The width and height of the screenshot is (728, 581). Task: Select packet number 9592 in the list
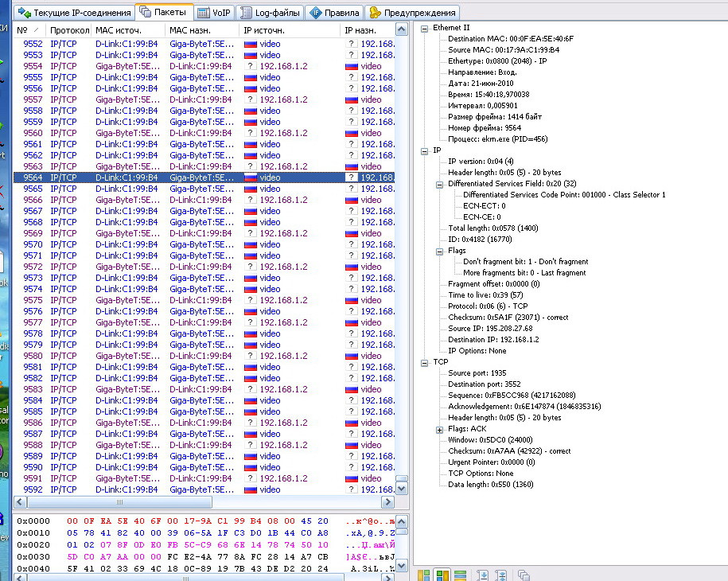click(x=204, y=490)
